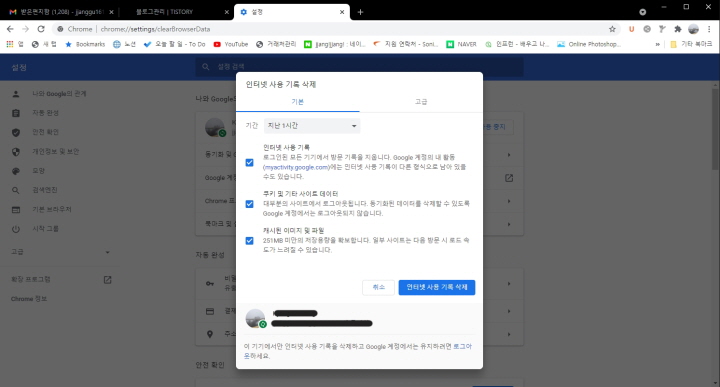Open Chrome 정보 in the sidebar
This screenshot has width=720, height=387.
pyautogui.click(x=29, y=299)
